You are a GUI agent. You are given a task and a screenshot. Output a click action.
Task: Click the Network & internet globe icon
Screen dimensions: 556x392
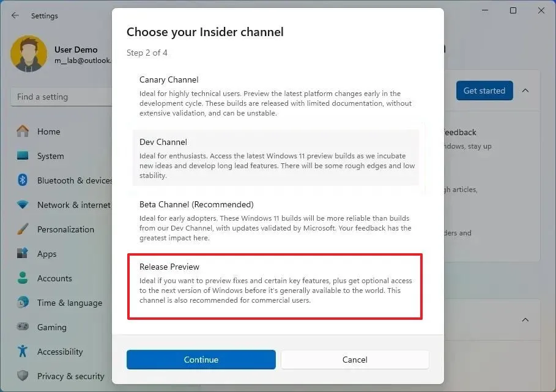coord(21,205)
